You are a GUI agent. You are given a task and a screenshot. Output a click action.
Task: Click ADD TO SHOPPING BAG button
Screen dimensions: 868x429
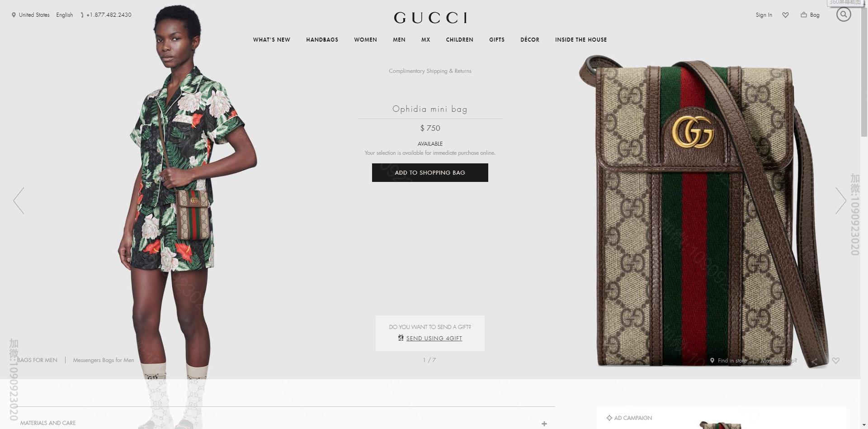click(430, 173)
